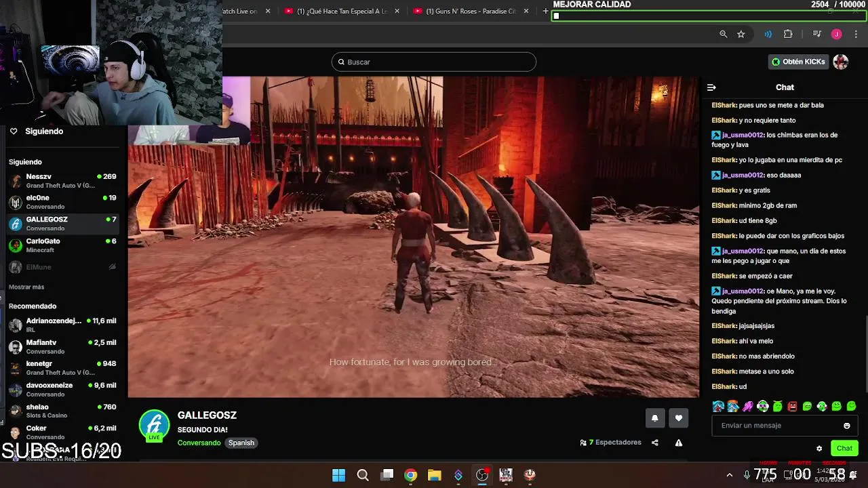Click ja_usma0012 username in farewell message
Screen dimensions: 868x488
click(x=743, y=291)
